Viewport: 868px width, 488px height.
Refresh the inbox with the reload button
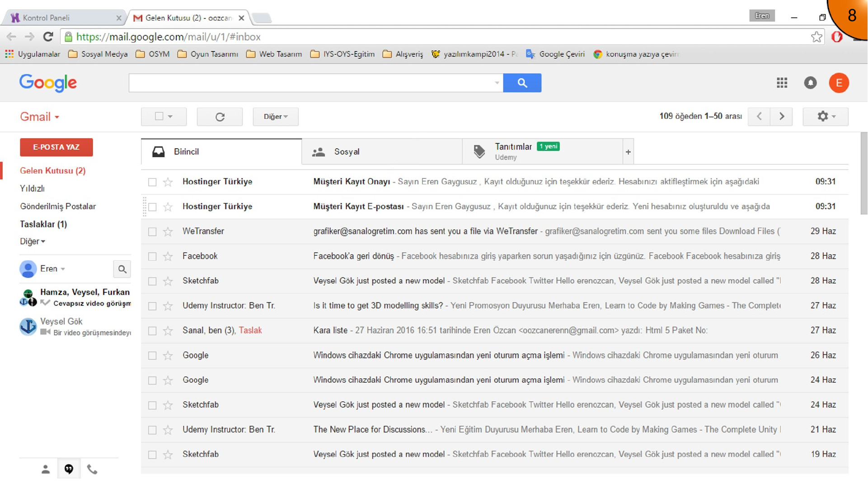(220, 117)
